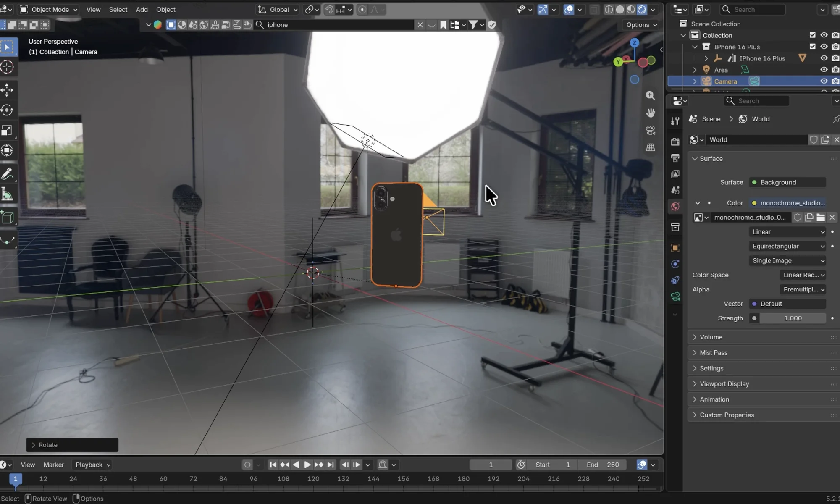Click the viewport Options button

coord(641,25)
